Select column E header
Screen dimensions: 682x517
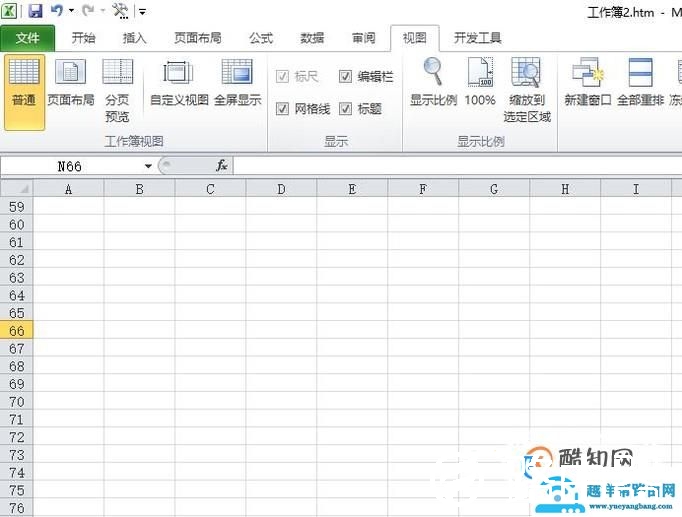click(352, 189)
